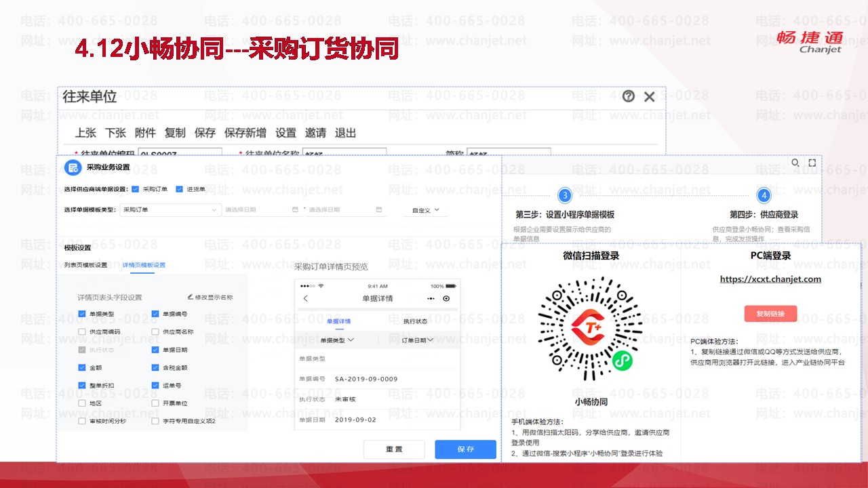
Task: Click 下张 in the 往来单位 toolbar
Action: tap(115, 133)
